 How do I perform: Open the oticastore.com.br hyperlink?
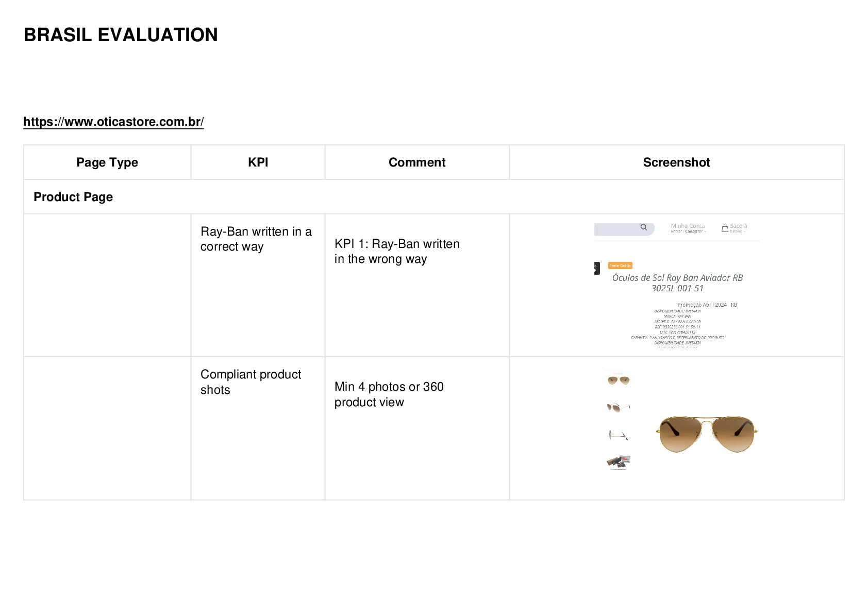click(113, 122)
